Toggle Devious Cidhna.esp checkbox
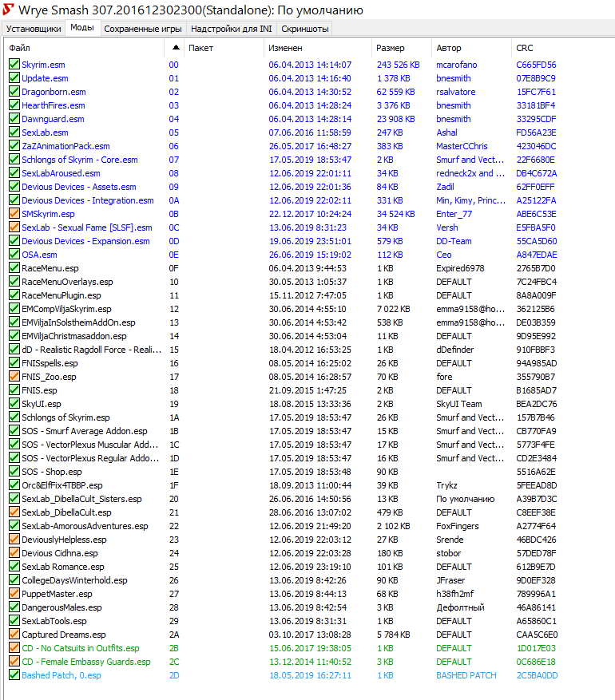The height and width of the screenshot is (700, 615). 14,552
